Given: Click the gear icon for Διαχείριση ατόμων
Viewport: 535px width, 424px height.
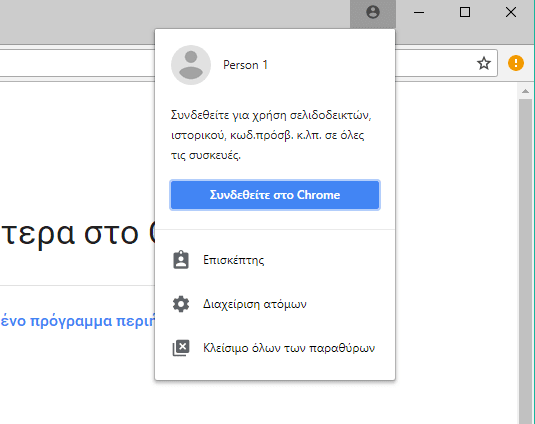Looking at the screenshot, I should pos(181,304).
